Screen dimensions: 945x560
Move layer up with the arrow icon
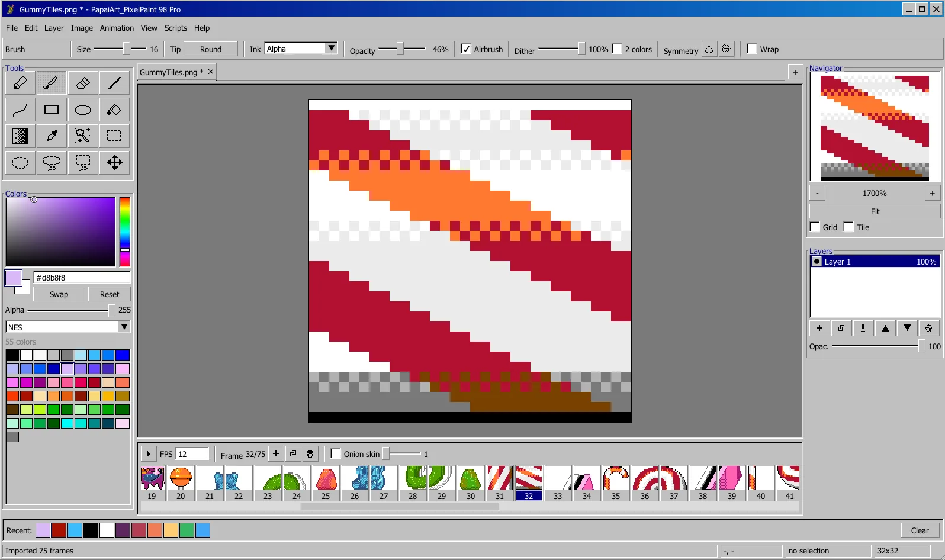click(885, 328)
